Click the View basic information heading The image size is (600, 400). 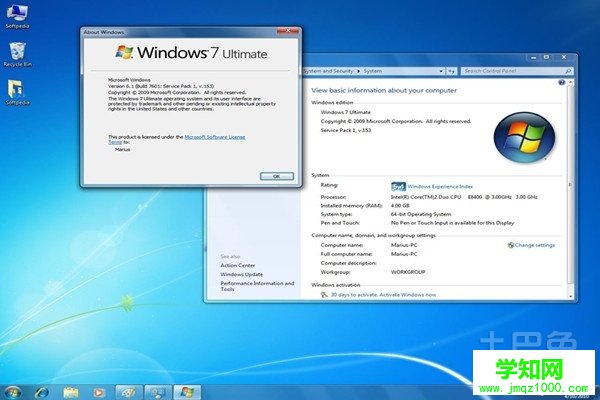click(384, 91)
